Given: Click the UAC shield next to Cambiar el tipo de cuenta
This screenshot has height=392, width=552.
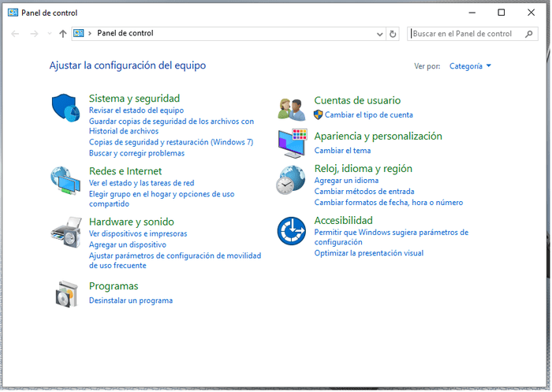Looking at the screenshot, I should [x=318, y=115].
